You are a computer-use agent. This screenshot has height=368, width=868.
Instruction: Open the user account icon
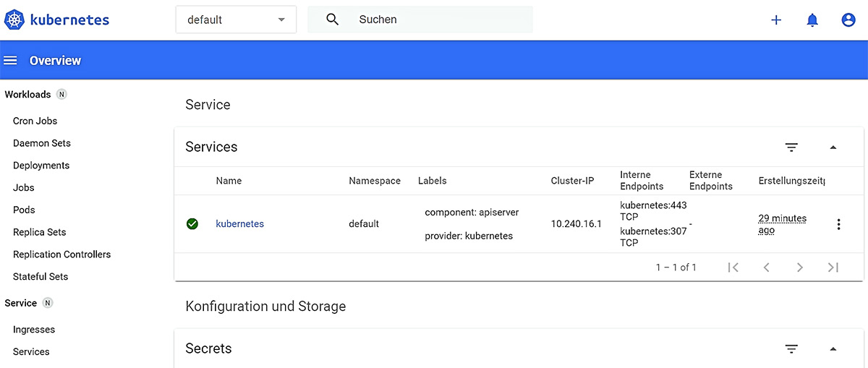tap(848, 20)
